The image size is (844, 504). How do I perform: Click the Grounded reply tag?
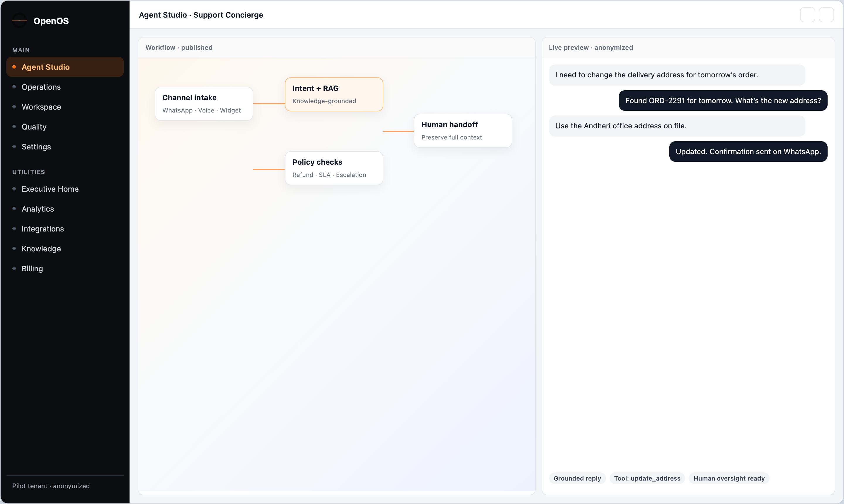pos(577,478)
